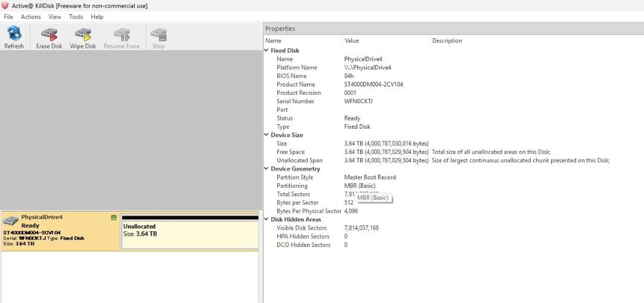
Task: Select the DCO Hidden Sectors row
Action: coord(453,245)
